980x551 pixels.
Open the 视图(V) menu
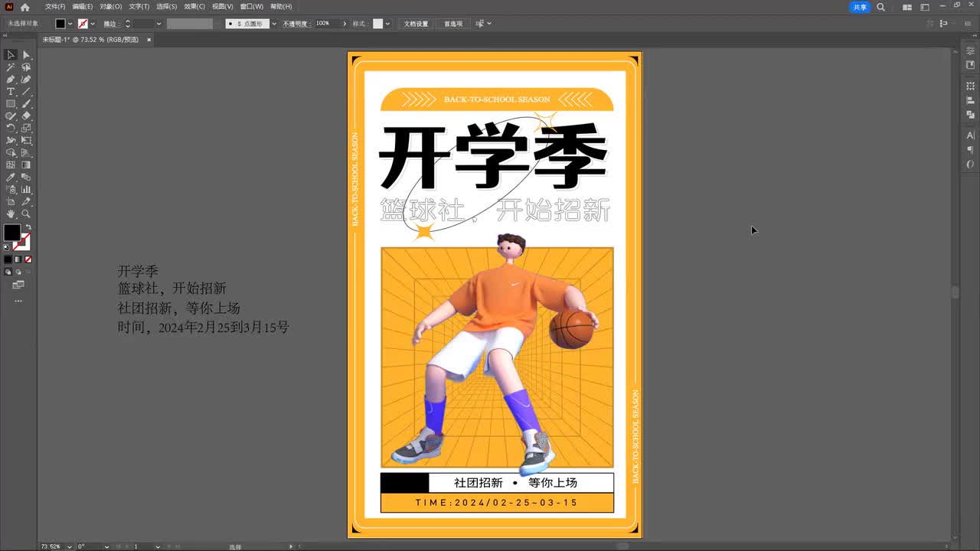pos(223,7)
